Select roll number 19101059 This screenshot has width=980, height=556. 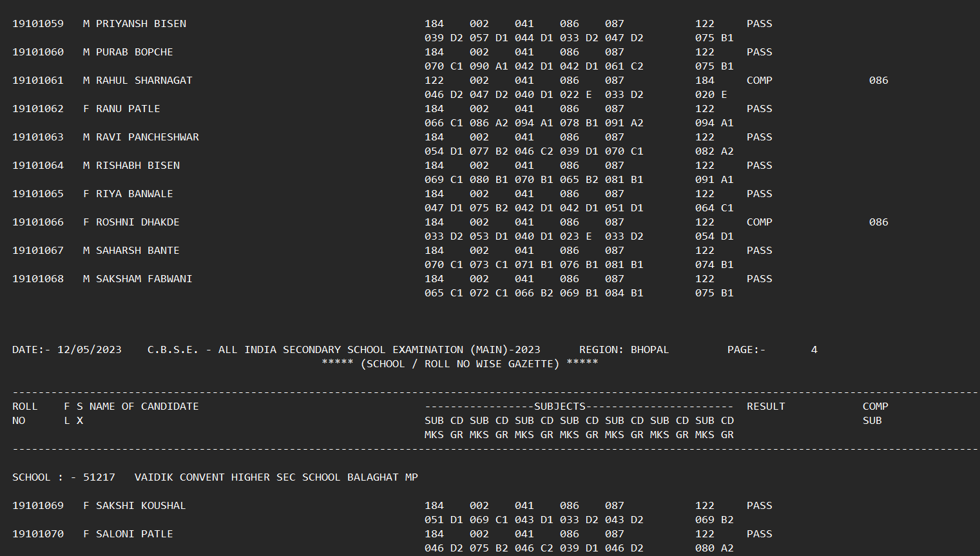coord(38,24)
